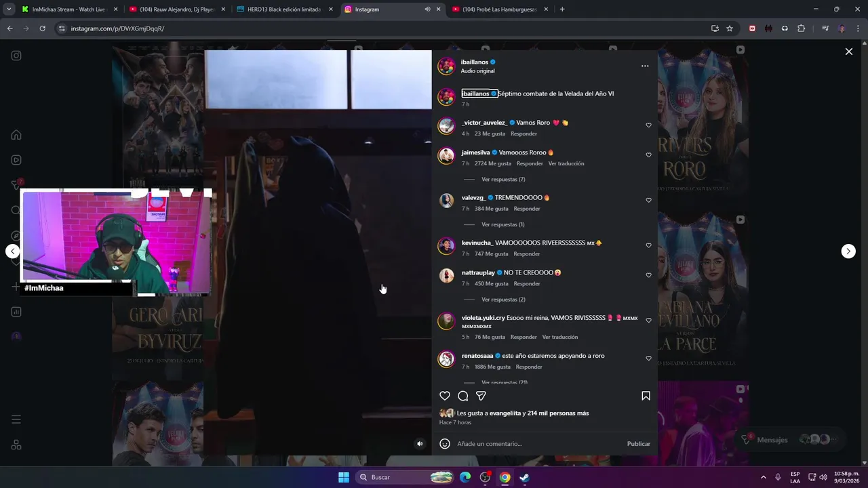The image size is (868, 488).
Task: Click the Instagram logo in the left sidebar
Action: click(x=16, y=56)
